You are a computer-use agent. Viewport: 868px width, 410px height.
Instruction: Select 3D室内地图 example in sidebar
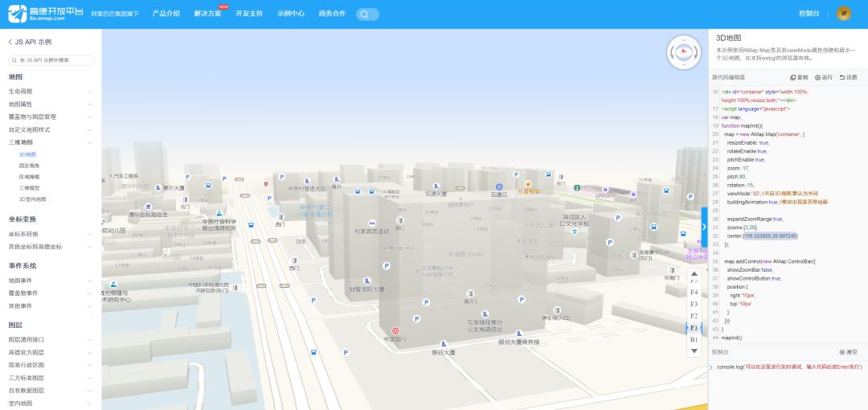32,199
